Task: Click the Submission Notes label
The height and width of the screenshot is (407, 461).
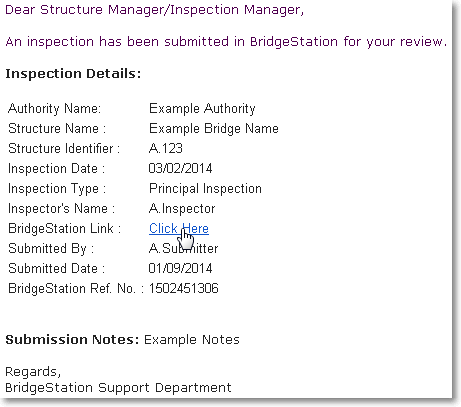Action: pos(72,340)
